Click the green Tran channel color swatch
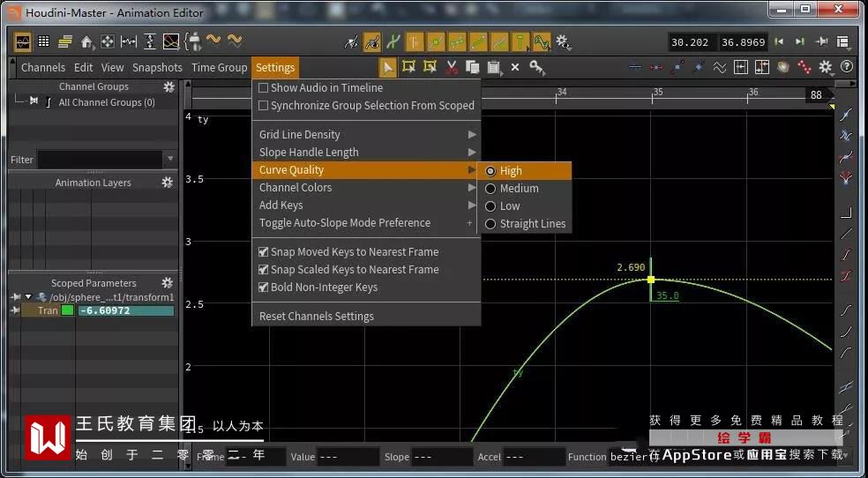 pyautogui.click(x=68, y=310)
